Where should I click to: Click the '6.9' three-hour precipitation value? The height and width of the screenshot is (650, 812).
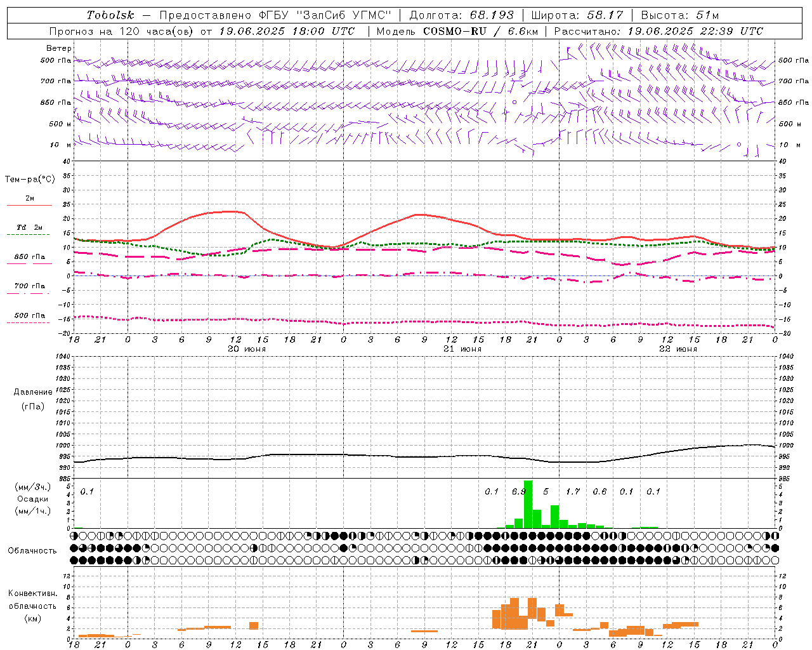pos(519,491)
